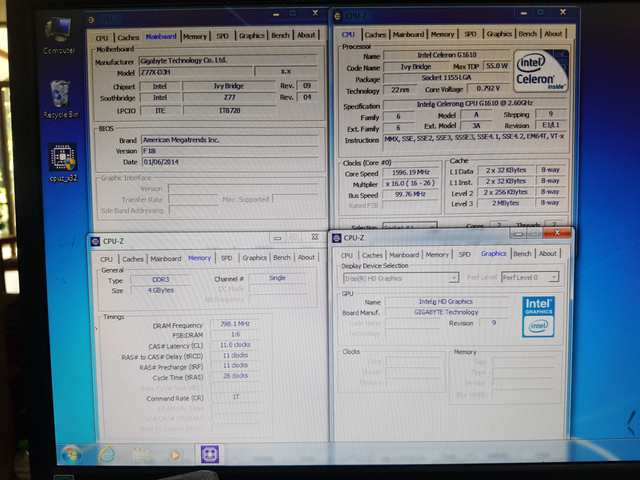Click DRAM Frequency value '798.1 MHz'
Viewport: 640px width, 480px height.
[x=234, y=324]
